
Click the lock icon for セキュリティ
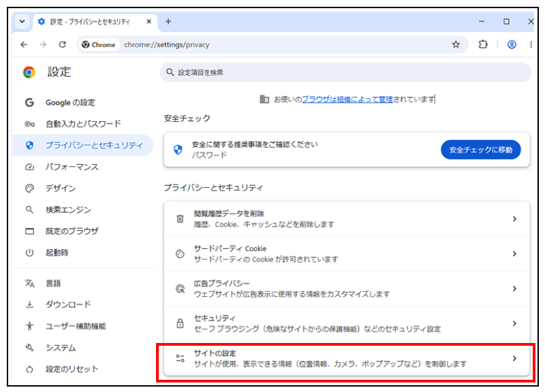click(x=180, y=323)
